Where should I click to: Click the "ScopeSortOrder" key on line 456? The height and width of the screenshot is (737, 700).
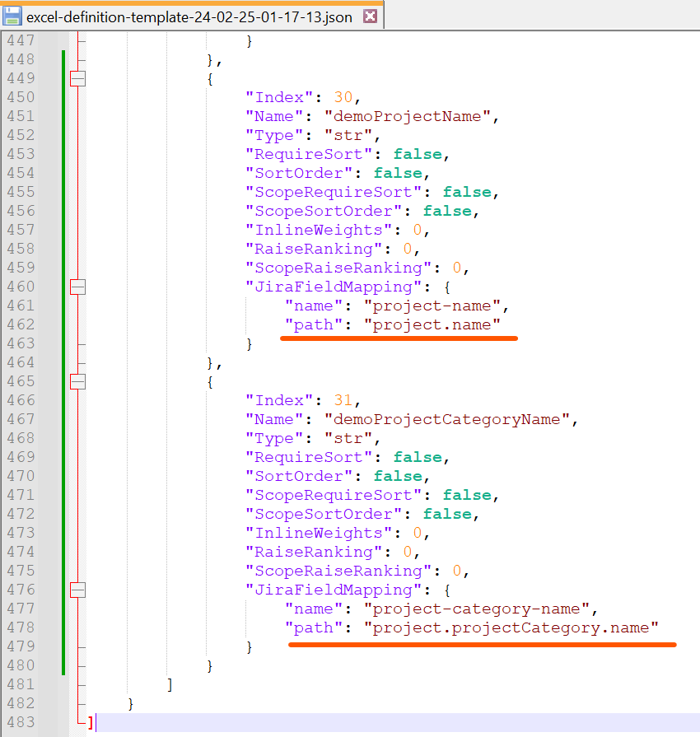pyautogui.click(x=324, y=211)
